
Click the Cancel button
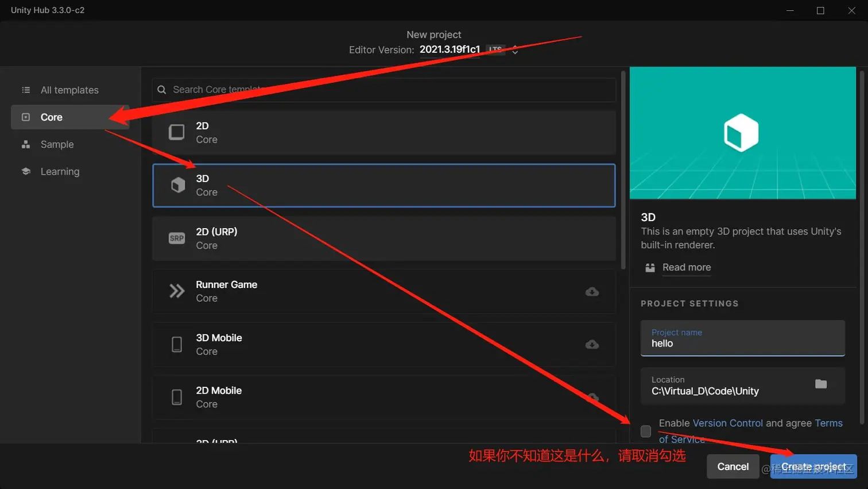point(733,467)
